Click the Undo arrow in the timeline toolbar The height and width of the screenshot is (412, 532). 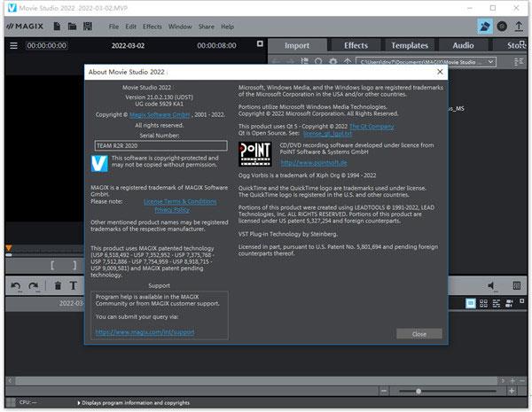click(16, 286)
